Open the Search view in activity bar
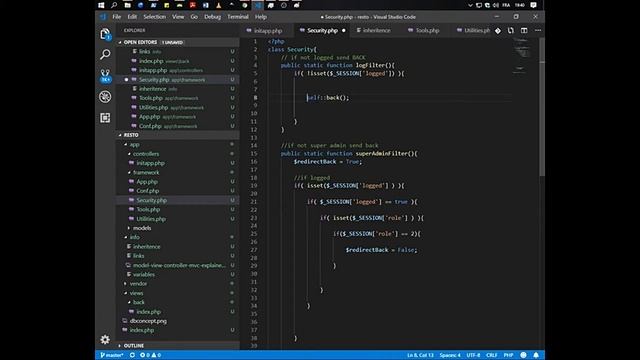Image resolution: width=640 pixels, height=360 pixels. tap(105, 54)
